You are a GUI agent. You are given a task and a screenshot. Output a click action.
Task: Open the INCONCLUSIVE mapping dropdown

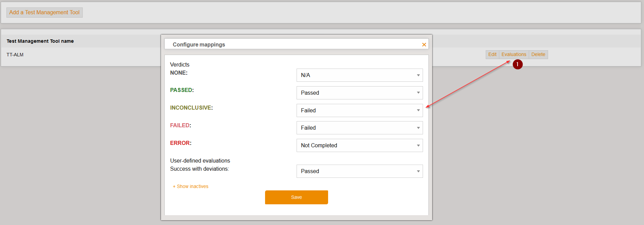pyautogui.click(x=359, y=111)
